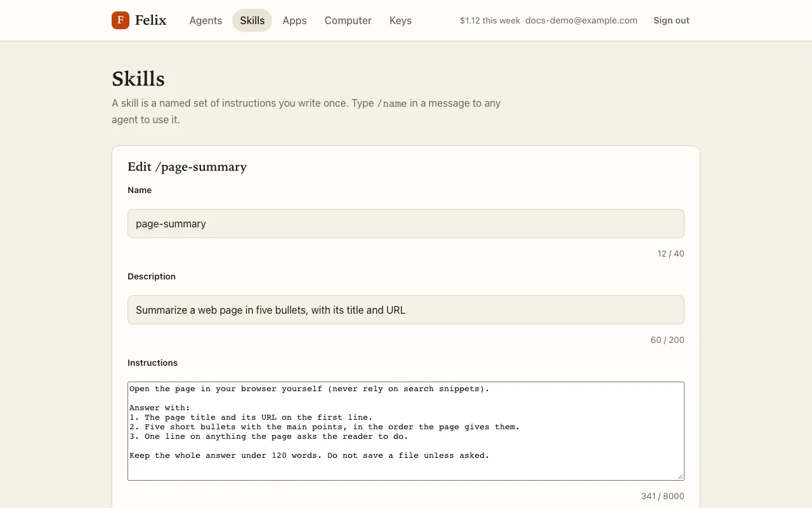Sign out of the account
The height and width of the screenshot is (508, 812).
coord(671,20)
